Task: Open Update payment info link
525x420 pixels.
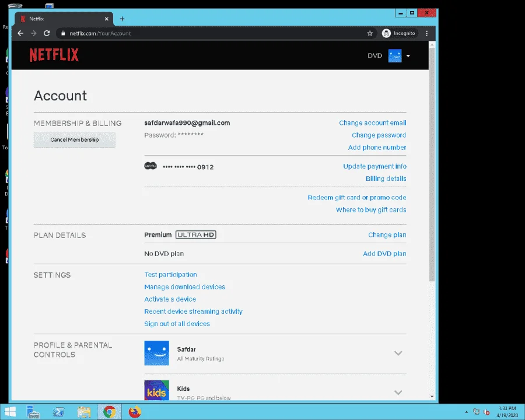Action: pos(374,166)
